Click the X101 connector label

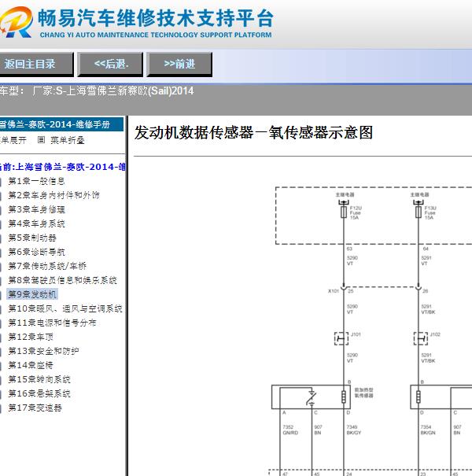point(334,291)
